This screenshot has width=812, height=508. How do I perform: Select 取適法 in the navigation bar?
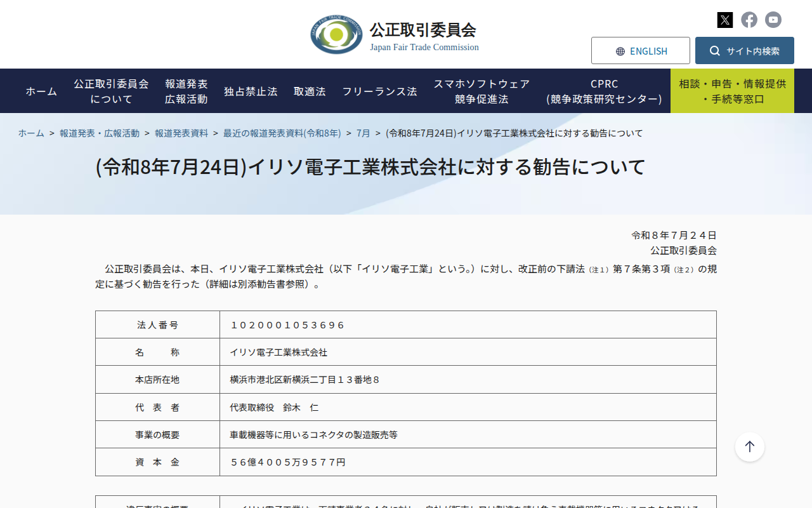tap(310, 91)
